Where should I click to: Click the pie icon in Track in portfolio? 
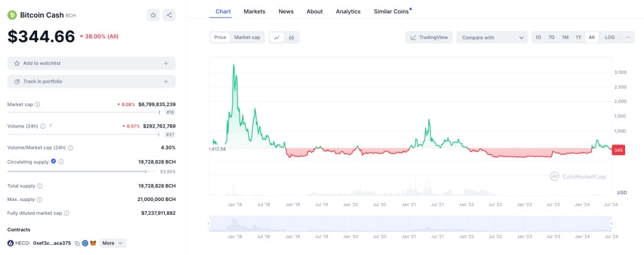pos(17,82)
